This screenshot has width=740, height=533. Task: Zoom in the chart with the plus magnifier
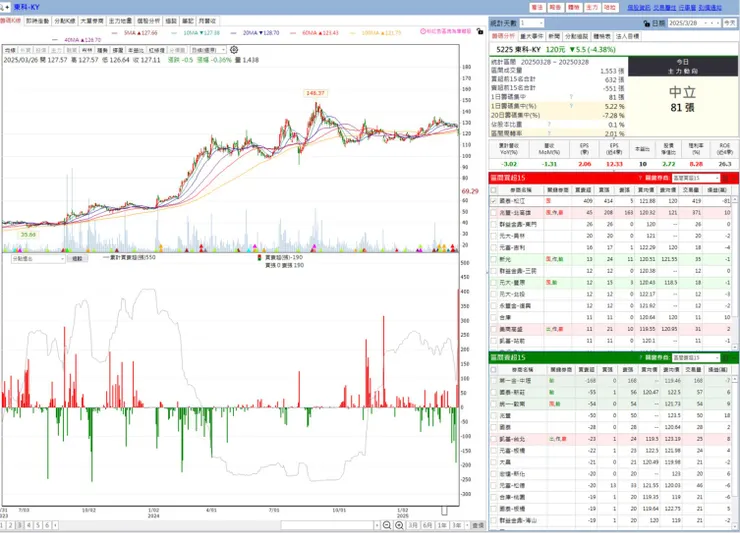pyautogui.click(x=399, y=525)
